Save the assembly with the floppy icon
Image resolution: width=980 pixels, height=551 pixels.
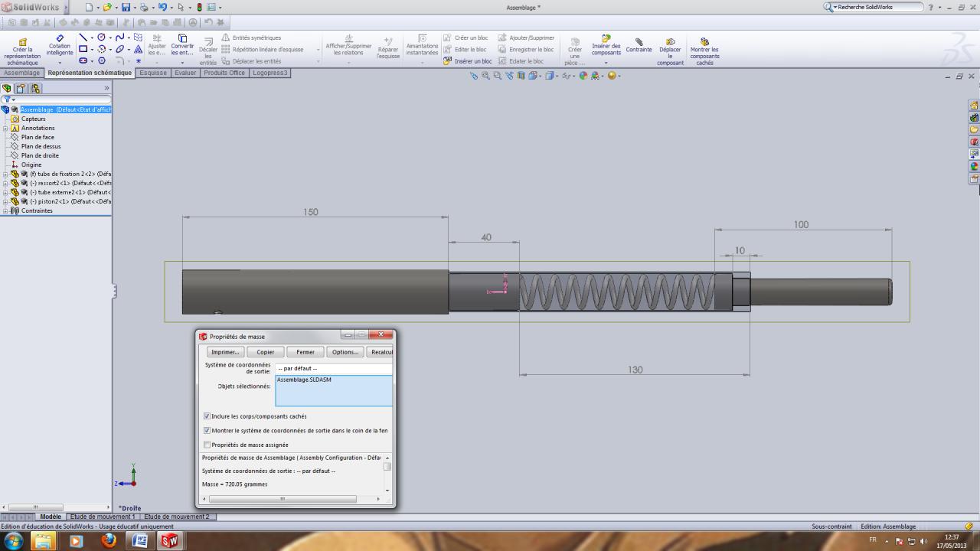pyautogui.click(x=126, y=7)
